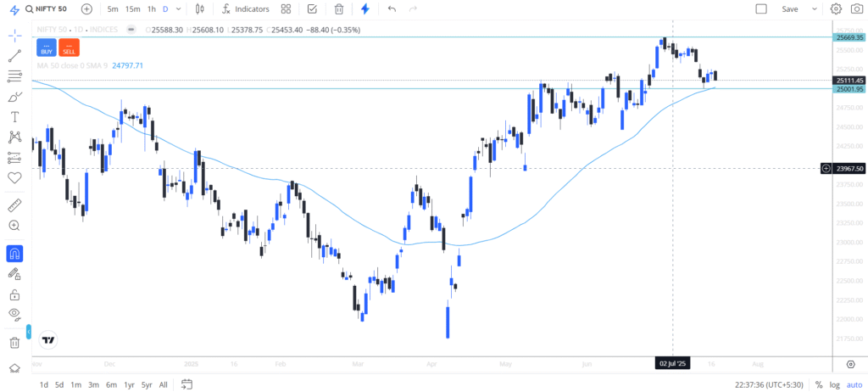Image resolution: width=868 pixels, height=392 pixels.
Task: Toggle hide all drawings eye icon
Action: pos(15,315)
